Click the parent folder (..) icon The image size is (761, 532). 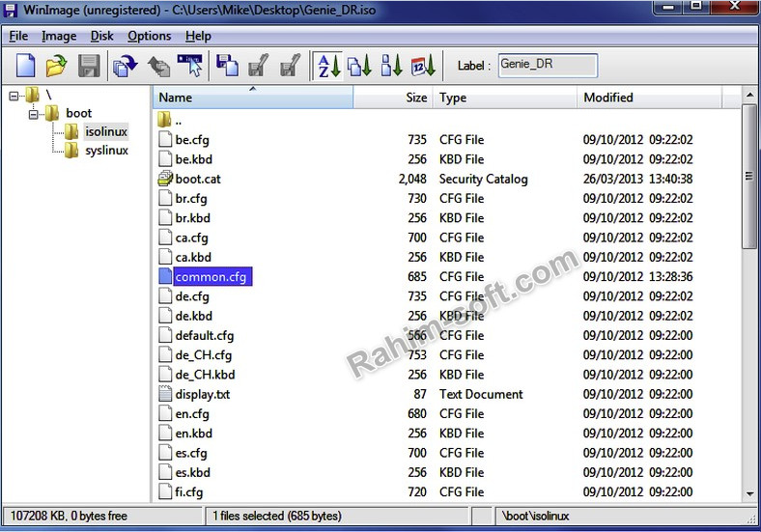(164, 120)
